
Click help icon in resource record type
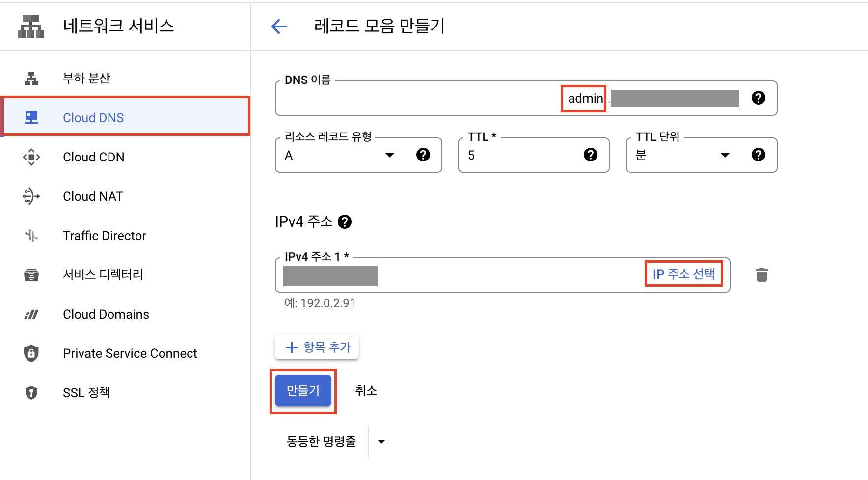[423, 155]
